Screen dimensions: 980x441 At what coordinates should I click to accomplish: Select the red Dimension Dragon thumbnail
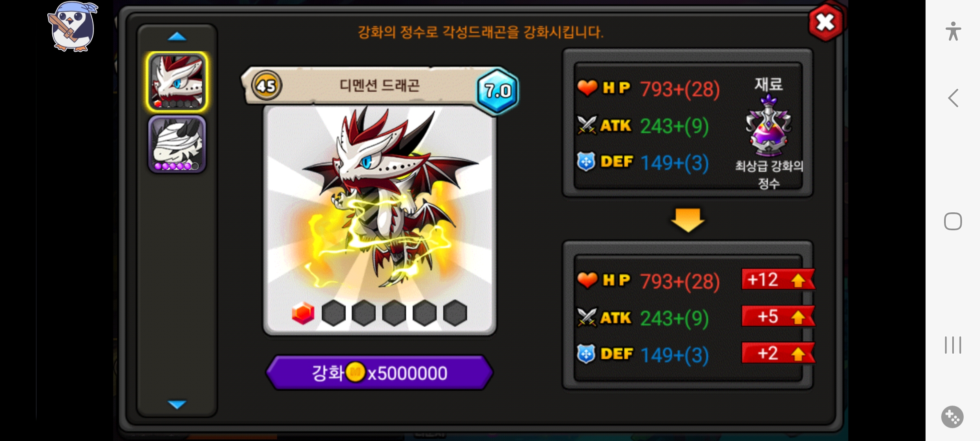pos(177,82)
